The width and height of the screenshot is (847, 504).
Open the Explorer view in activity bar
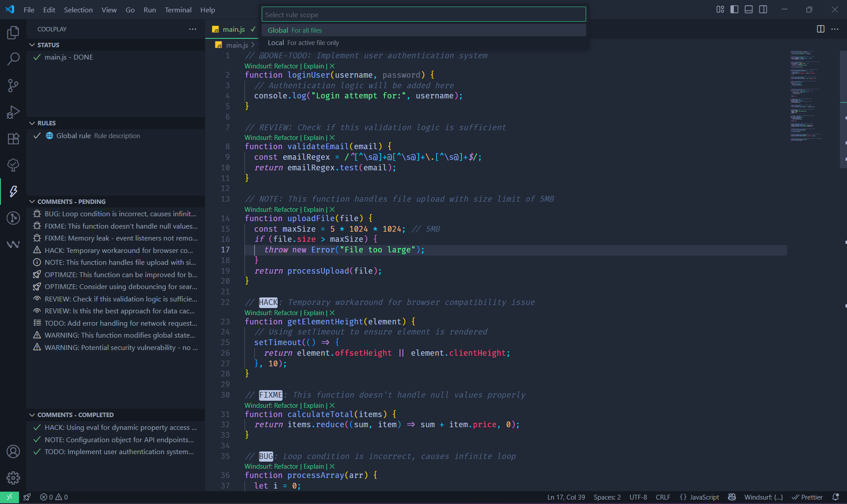[13, 32]
